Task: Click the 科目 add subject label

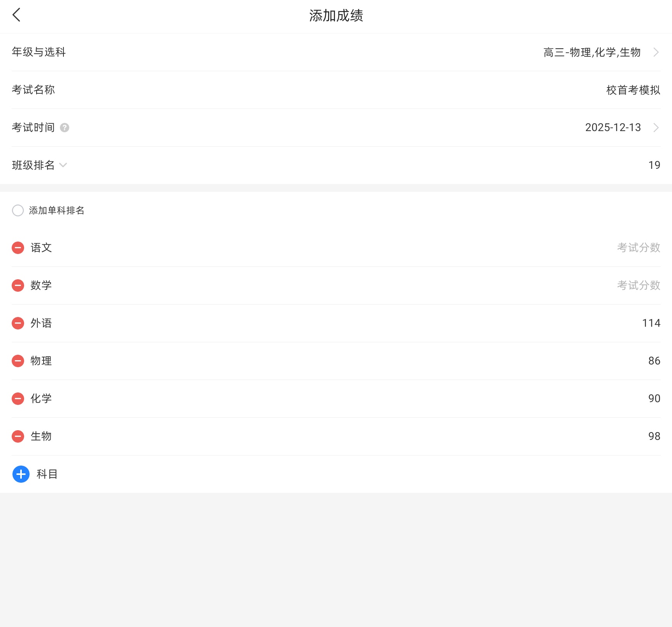Action: tap(47, 474)
